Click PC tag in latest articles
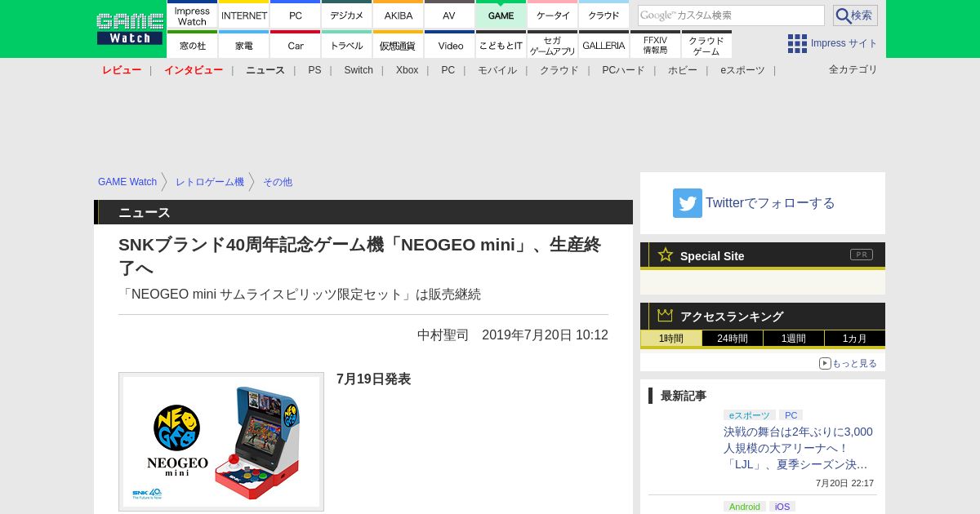This screenshot has width=980, height=514. tap(791, 415)
